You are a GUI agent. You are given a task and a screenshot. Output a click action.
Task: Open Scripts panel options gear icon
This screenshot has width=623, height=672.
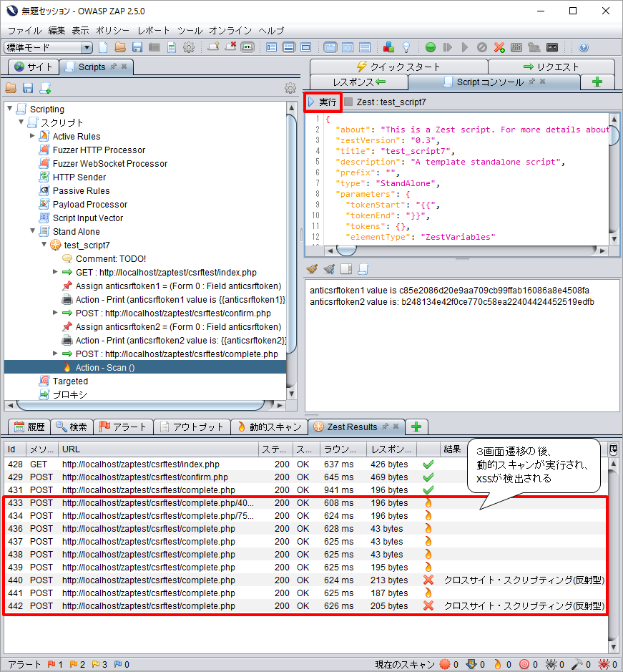point(290,88)
